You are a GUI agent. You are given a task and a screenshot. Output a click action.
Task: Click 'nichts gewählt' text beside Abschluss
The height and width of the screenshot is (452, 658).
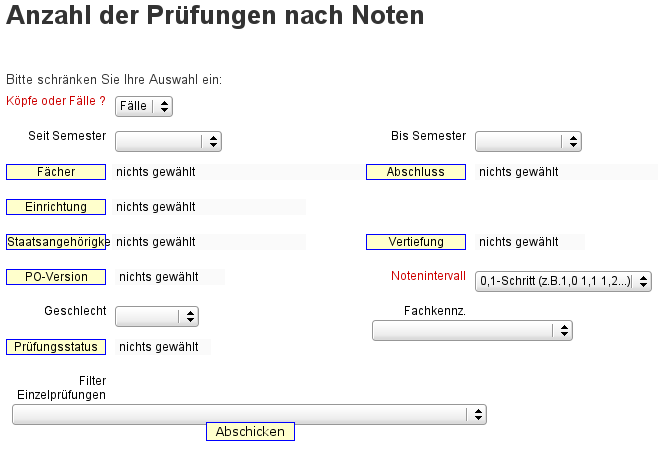519,172
